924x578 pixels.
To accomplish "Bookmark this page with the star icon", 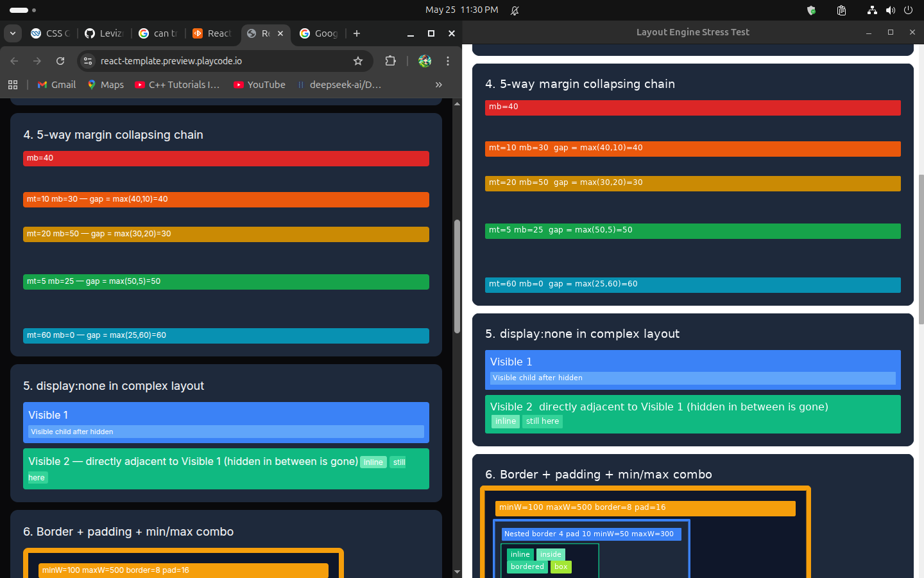I will pyautogui.click(x=358, y=61).
